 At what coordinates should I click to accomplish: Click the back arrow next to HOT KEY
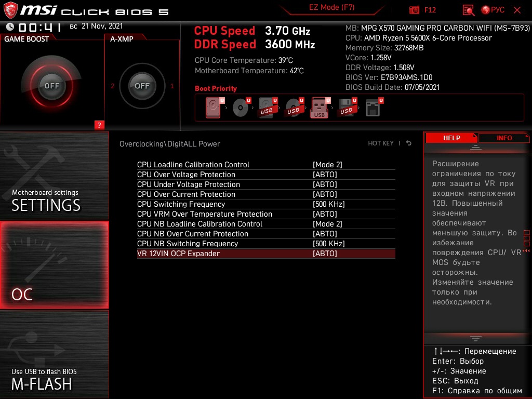408,143
